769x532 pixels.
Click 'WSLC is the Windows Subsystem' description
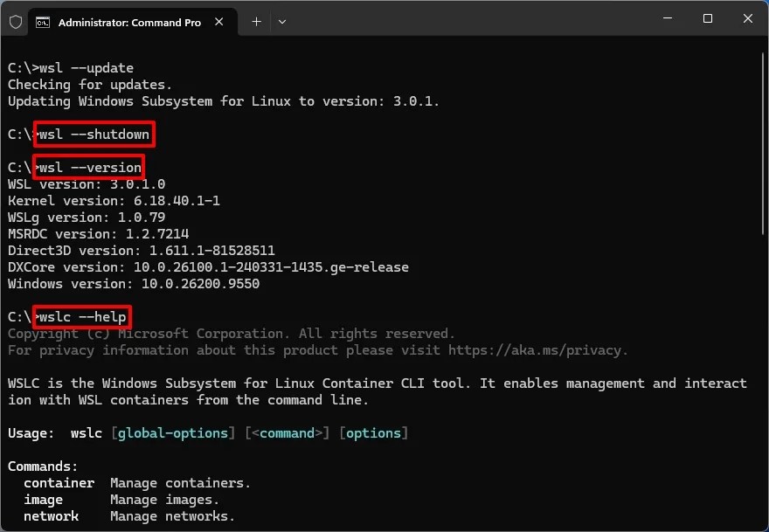point(378,391)
